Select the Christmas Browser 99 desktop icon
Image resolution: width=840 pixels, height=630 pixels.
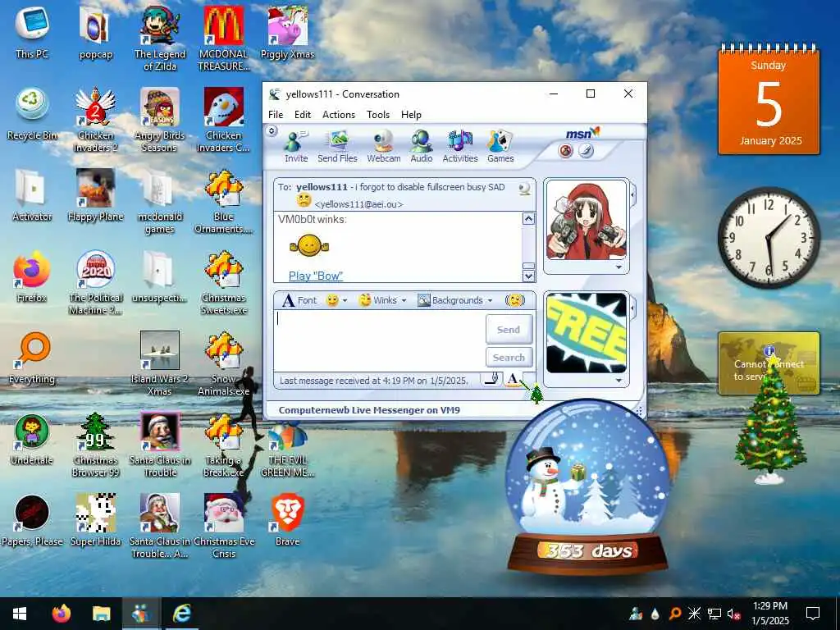click(x=95, y=445)
